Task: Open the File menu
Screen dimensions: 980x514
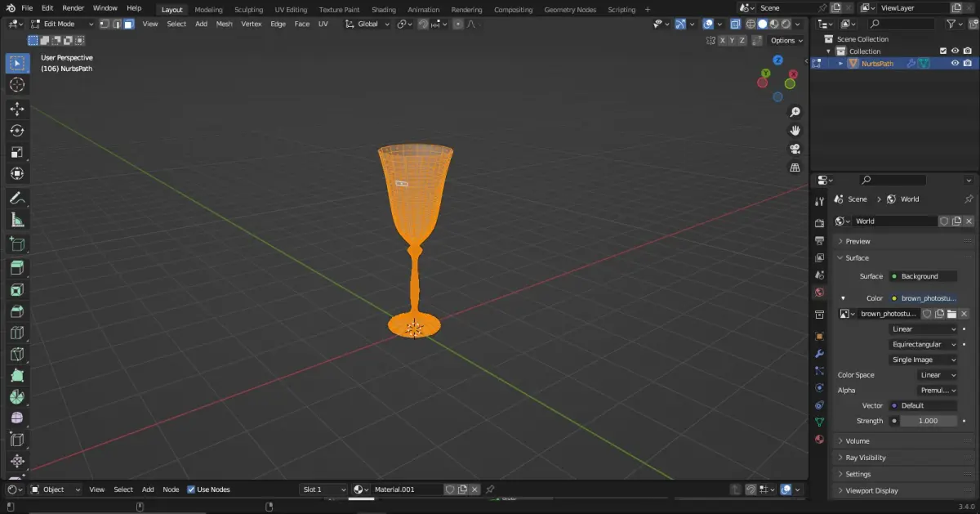Action: [27, 8]
